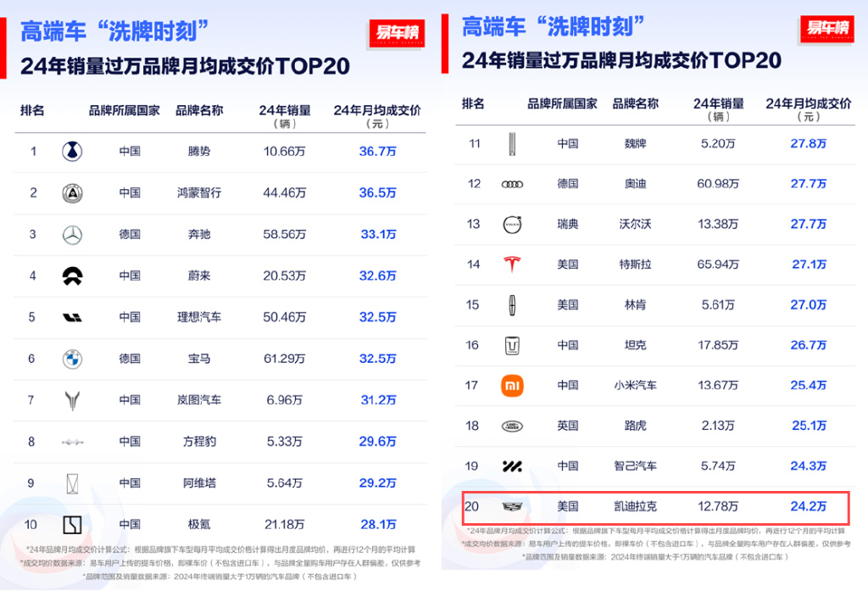Click the 智己汽车 logo in row 19
868x591 pixels.
click(x=512, y=466)
